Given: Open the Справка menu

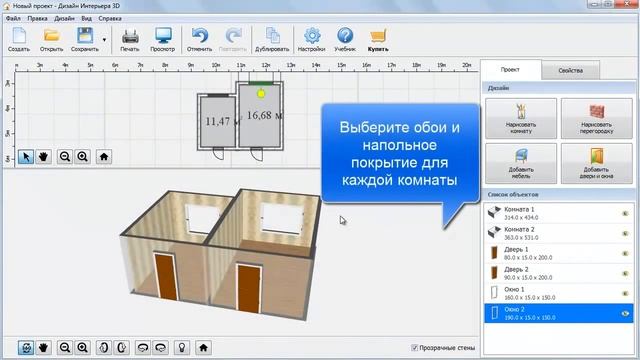Looking at the screenshot, I should [110, 18].
